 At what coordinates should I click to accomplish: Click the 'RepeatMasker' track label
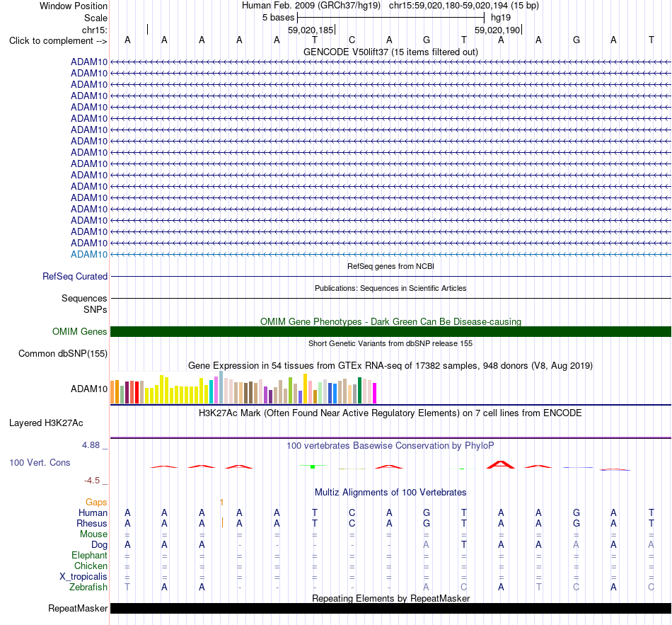pos(78,608)
